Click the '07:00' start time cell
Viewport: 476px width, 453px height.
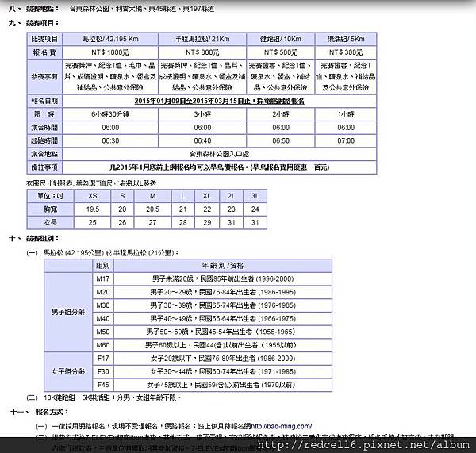pyautogui.click(x=346, y=141)
